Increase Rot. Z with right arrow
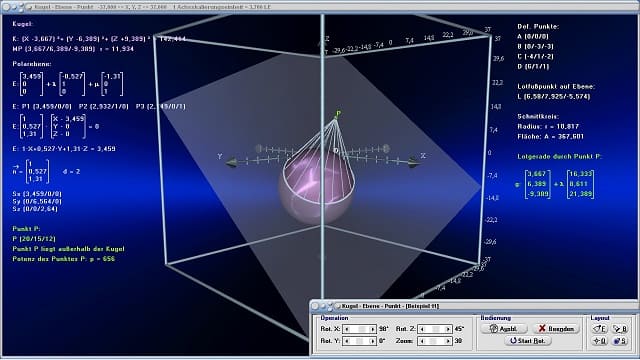The width and height of the screenshot is (640, 360). pos(447,329)
